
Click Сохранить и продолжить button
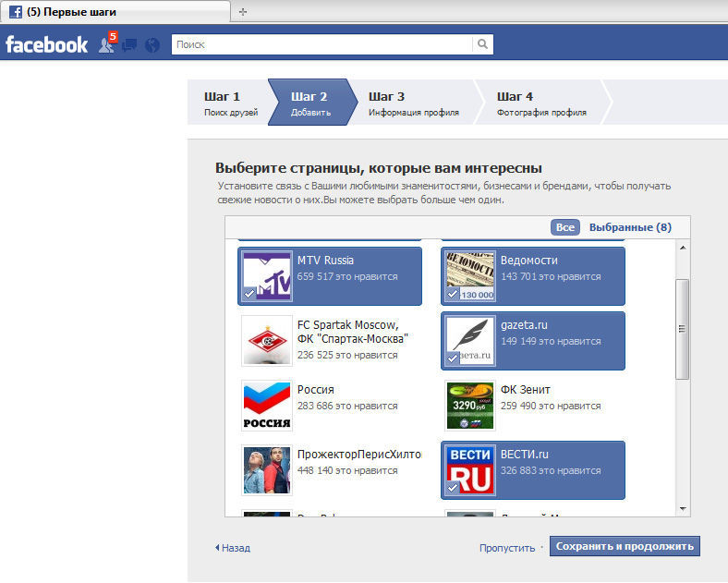pos(625,546)
